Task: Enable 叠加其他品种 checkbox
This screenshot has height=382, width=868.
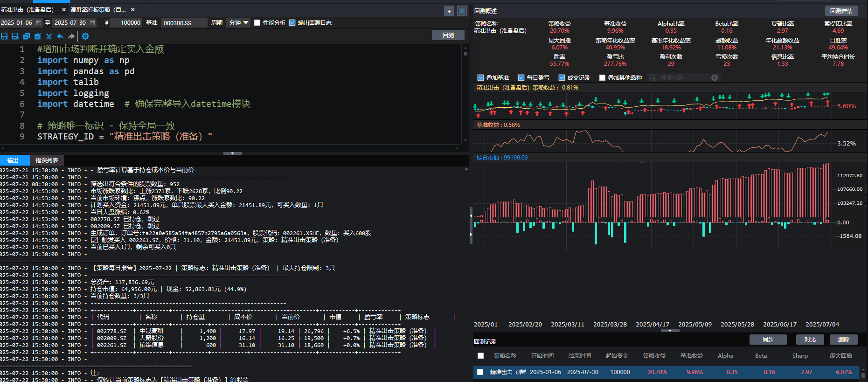Action: tap(602, 77)
